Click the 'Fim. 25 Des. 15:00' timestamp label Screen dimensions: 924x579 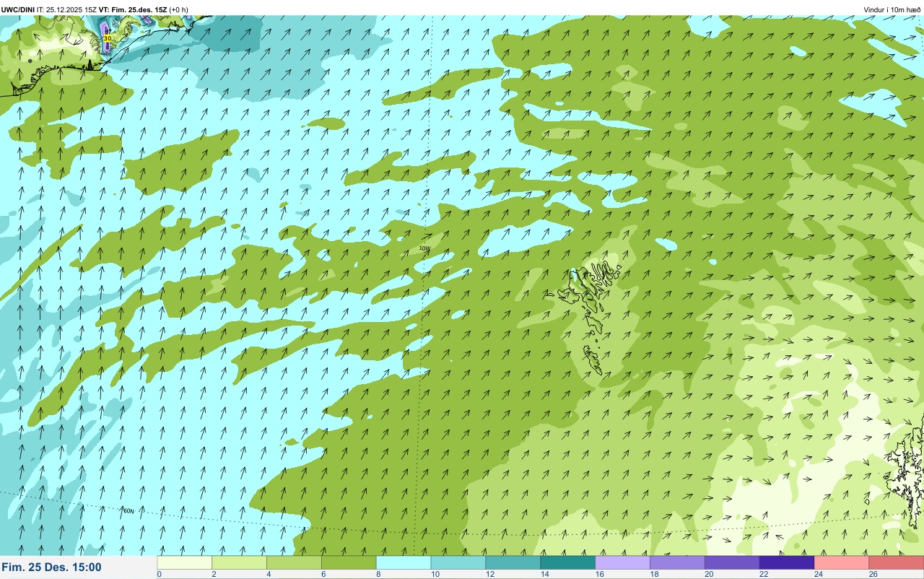pyautogui.click(x=51, y=567)
